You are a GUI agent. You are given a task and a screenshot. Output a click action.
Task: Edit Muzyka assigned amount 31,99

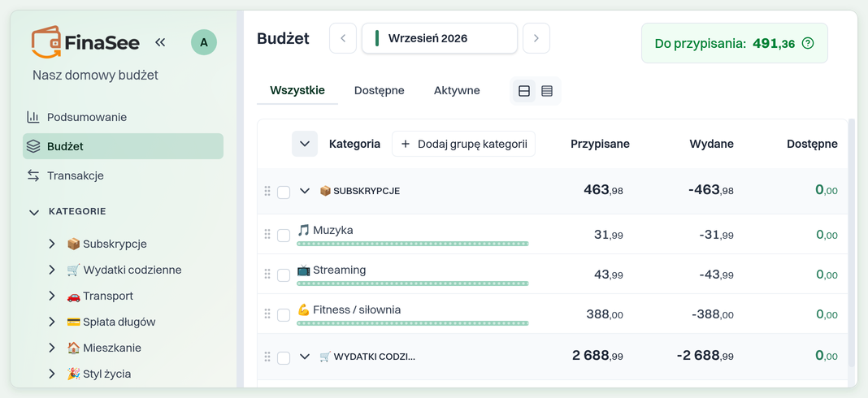[609, 235]
